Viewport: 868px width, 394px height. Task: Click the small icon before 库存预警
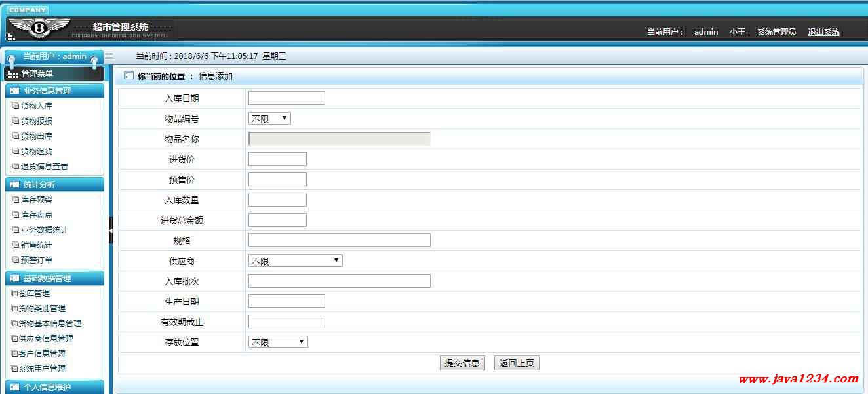click(16, 200)
